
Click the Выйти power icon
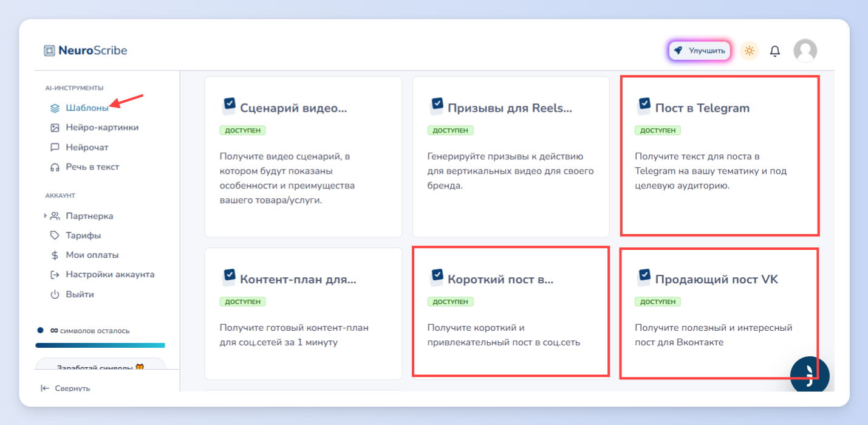tap(55, 294)
